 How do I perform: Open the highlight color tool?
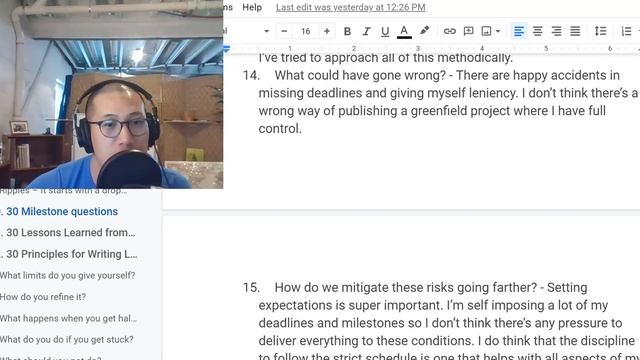pyautogui.click(x=424, y=31)
